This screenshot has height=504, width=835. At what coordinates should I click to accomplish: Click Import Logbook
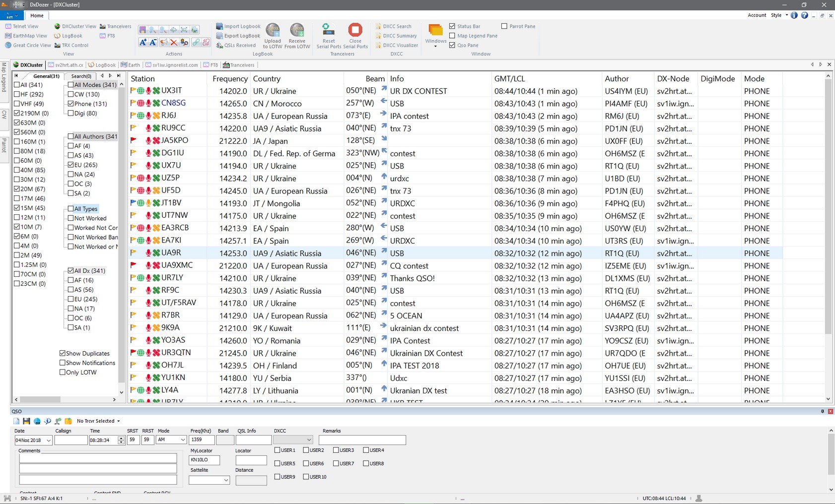pyautogui.click(x=238, y=26)
